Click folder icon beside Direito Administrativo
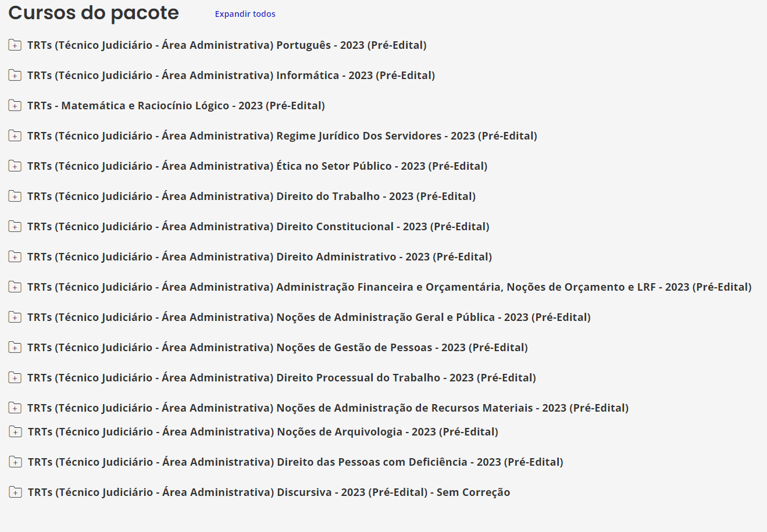This screenshot has width=767, height=532. point(15,257)
